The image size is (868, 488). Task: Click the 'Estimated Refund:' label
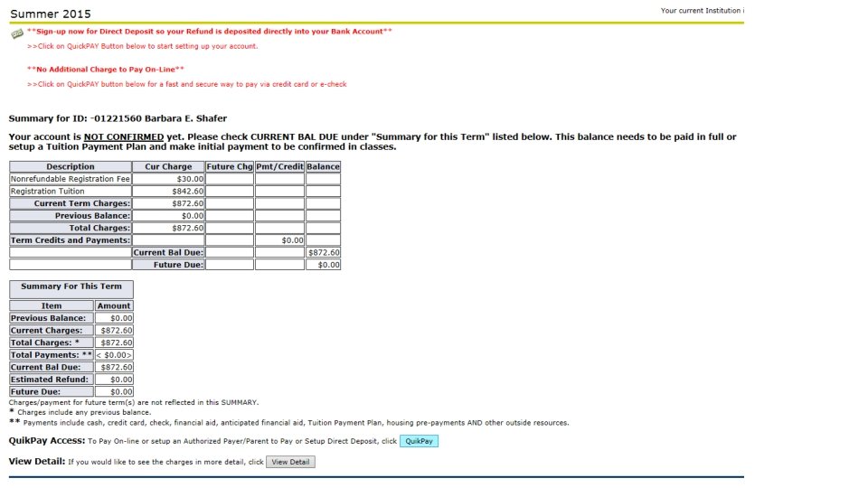pos(52,379)
